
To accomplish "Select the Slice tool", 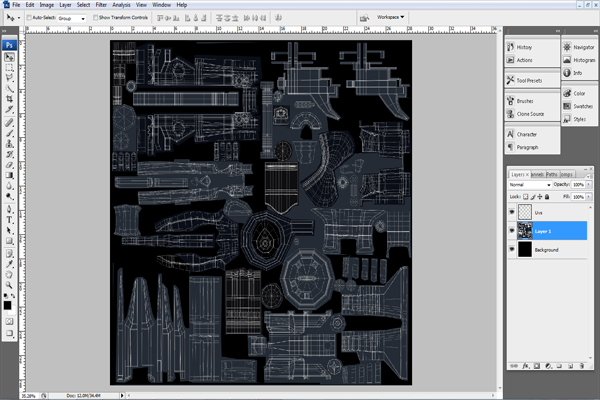I will click(x=10, y=109).
